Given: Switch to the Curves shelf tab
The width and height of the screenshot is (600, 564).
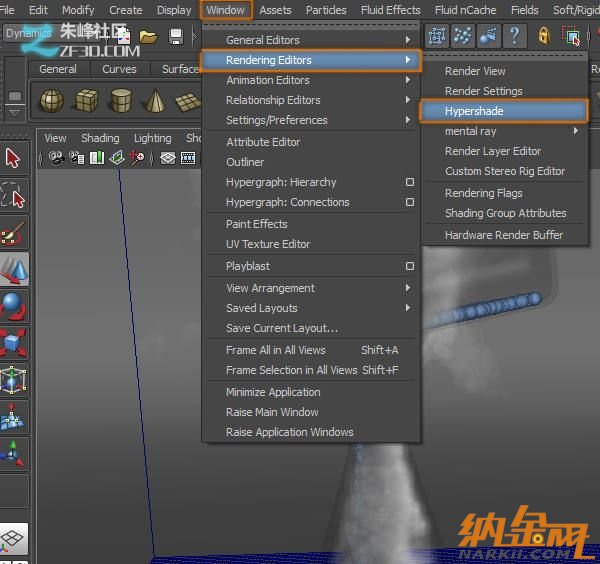Looking at the screenshot, I should (x=119, y=69).
